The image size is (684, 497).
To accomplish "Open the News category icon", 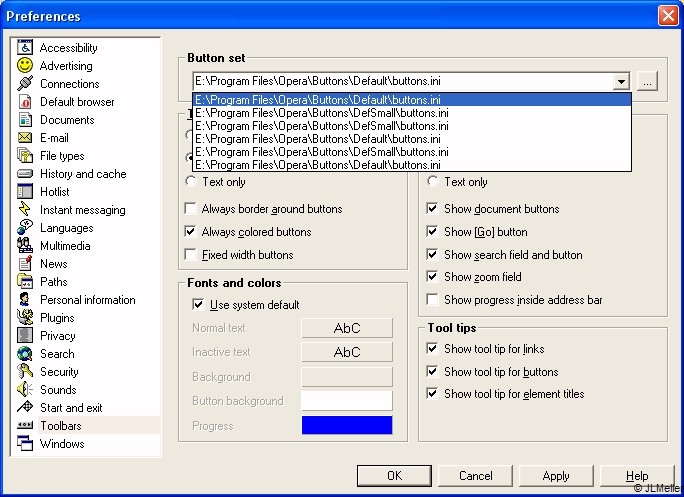I will pos(25,263).
